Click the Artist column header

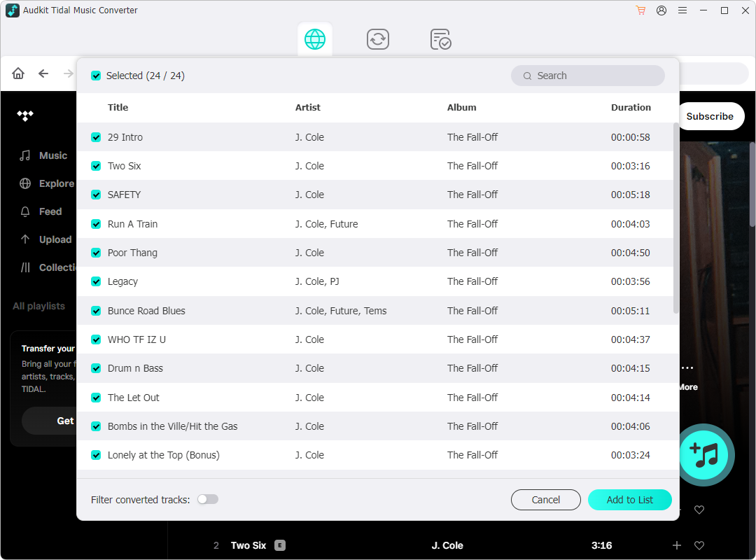pyautogui.click(x=307, y=108)
